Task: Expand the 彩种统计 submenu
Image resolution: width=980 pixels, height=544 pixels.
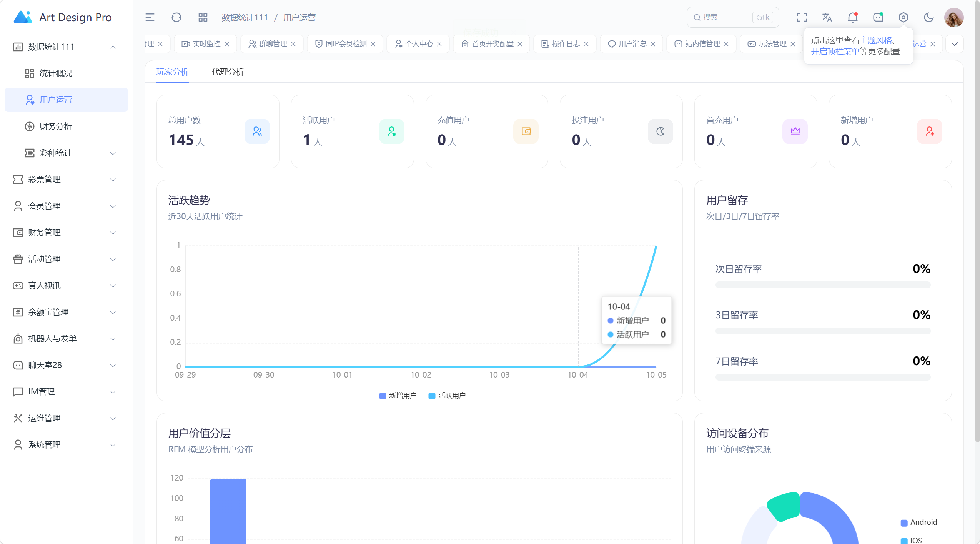Action: click(66, 153)
